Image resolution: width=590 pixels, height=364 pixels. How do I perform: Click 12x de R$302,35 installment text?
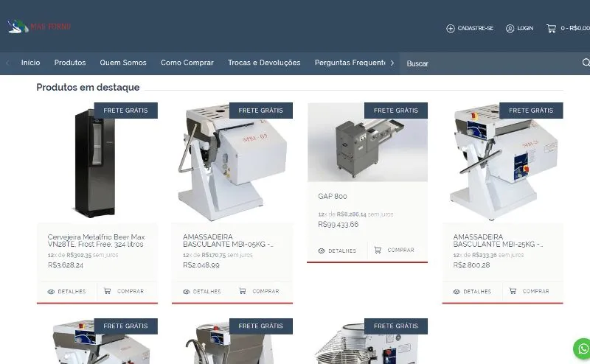coord(83,255)
